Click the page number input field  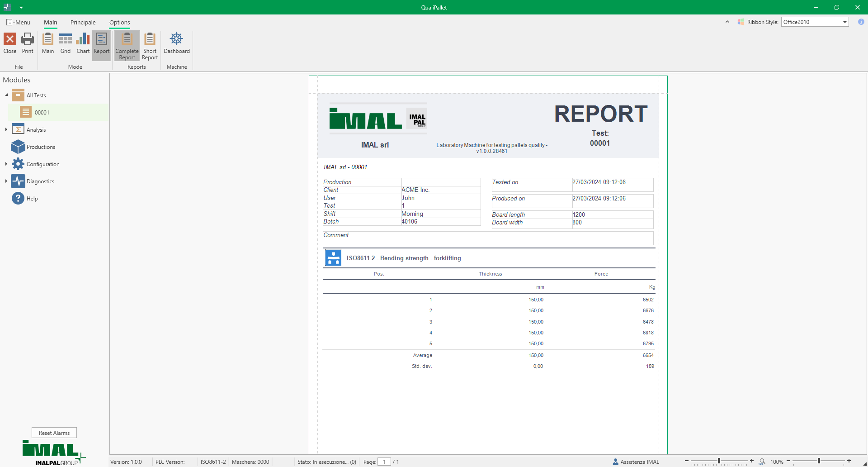pos(384,462)
